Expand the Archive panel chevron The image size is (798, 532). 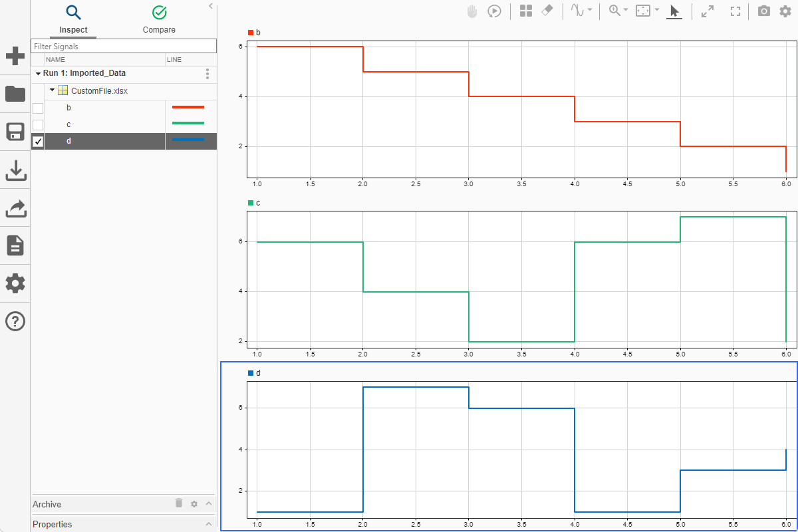tap(209, 504)
